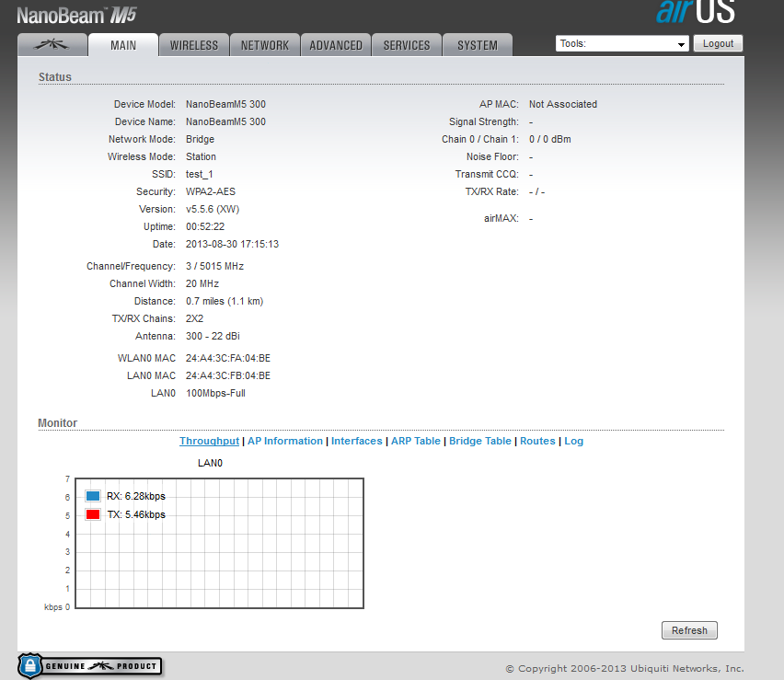Go to the ADVANCED tab
The image size is (784, 680).
tap(336, 45)
